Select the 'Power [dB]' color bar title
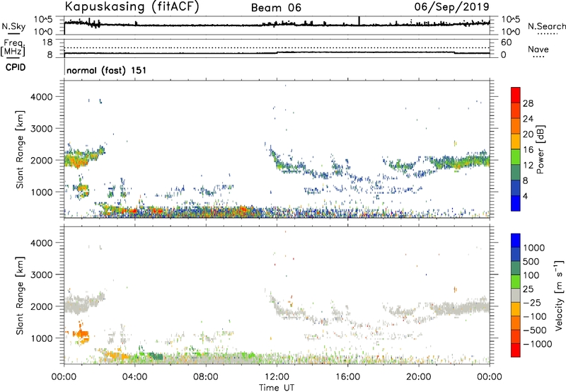 540,149
